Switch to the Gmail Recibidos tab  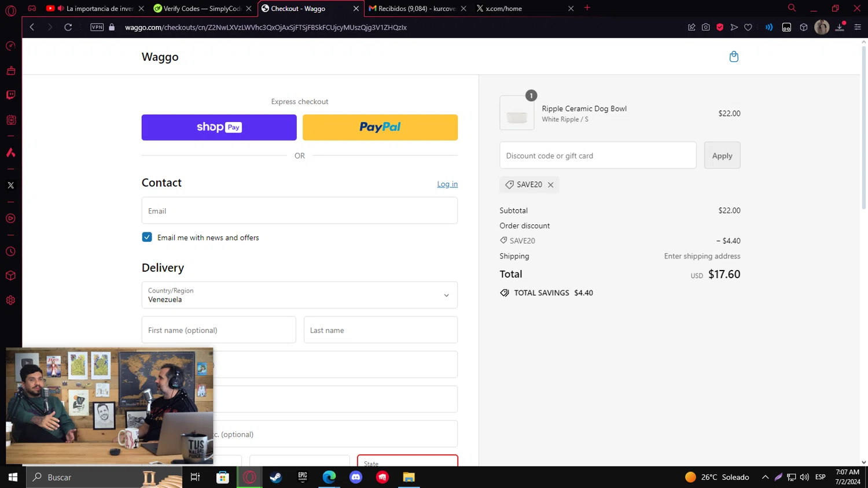click(418, 9)
